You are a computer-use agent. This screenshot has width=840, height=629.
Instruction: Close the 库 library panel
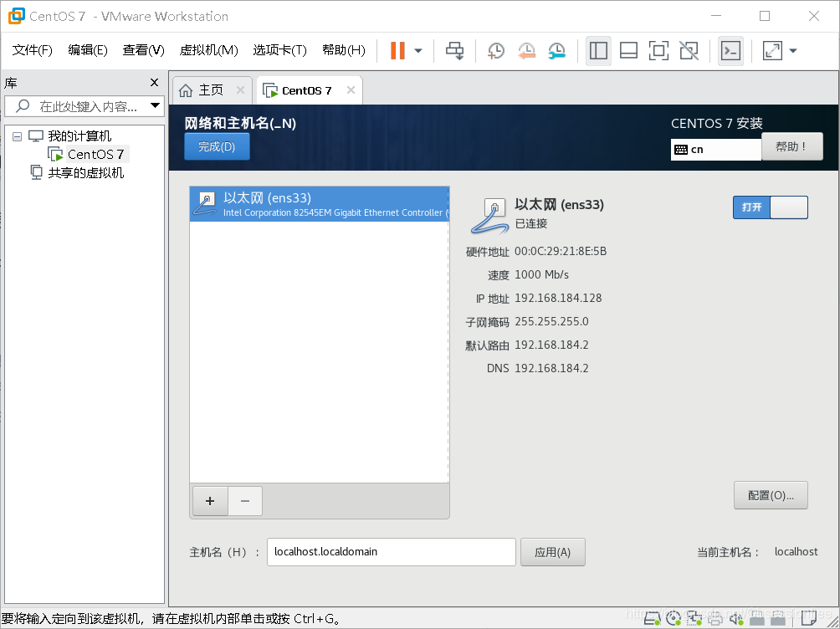[154, 83]
